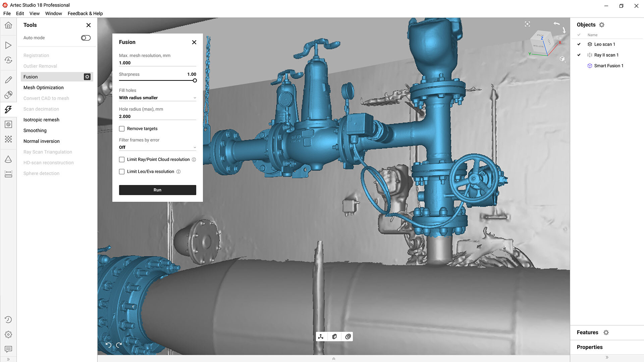Adjust the Sharpness slider handle
644x362 pixels.
tap(195, 80)
